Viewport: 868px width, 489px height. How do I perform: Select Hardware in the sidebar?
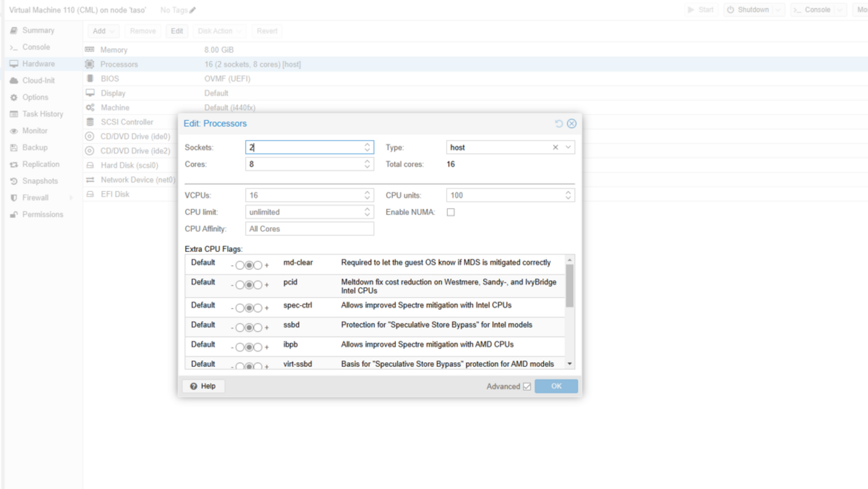(39, 64)
